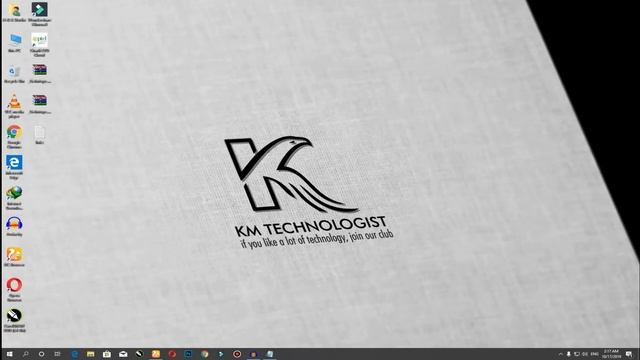The width and height of the screenshot is (640, 360).
Task: Open the user folder desktop icon
Action: coord(14,11)
